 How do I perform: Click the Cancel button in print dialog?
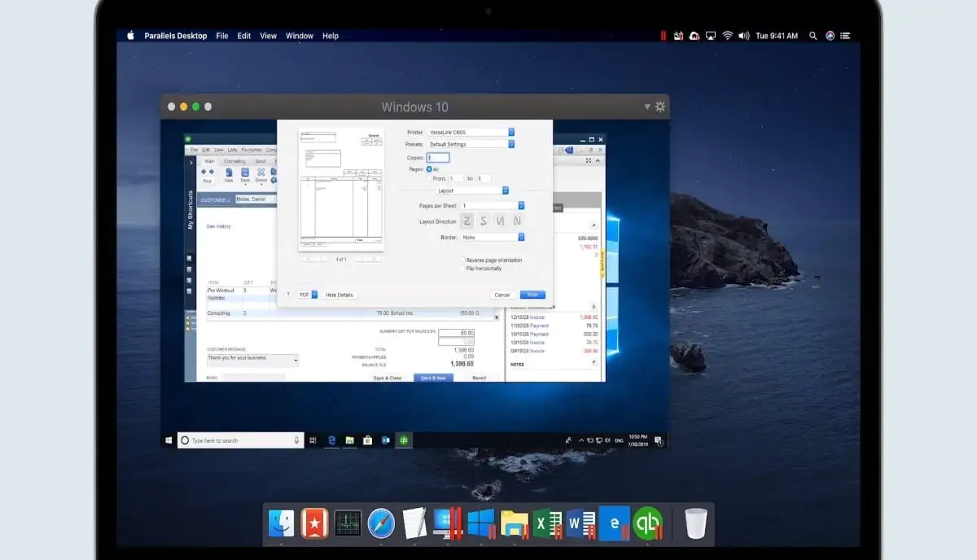coord(502,295)
